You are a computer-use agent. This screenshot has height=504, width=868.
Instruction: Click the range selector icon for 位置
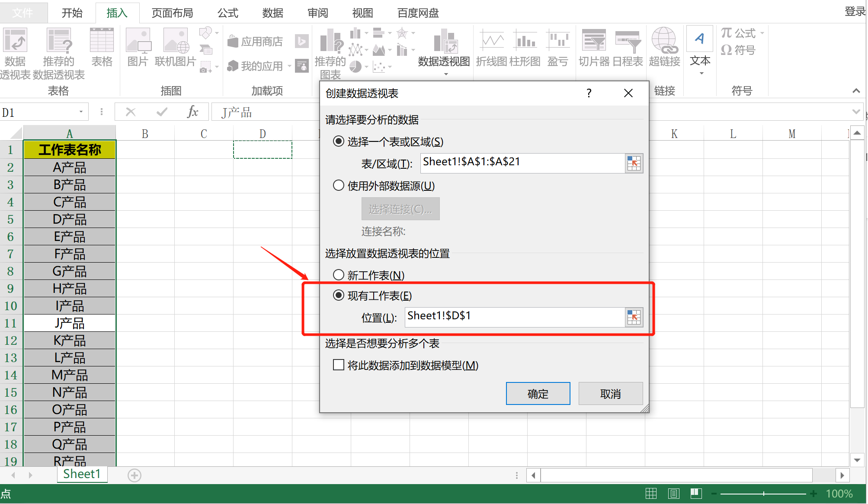tap(634, 318)
